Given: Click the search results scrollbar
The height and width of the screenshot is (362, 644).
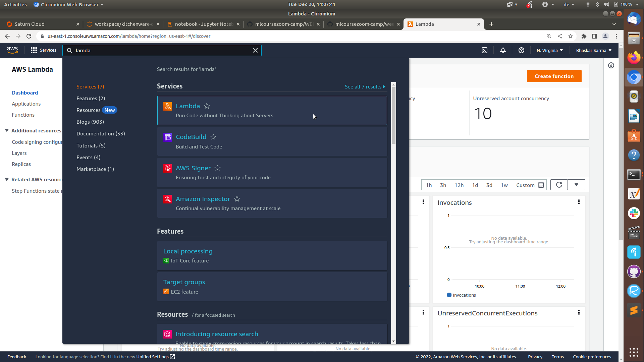Looking at the screenshot, I should [393, 116].
